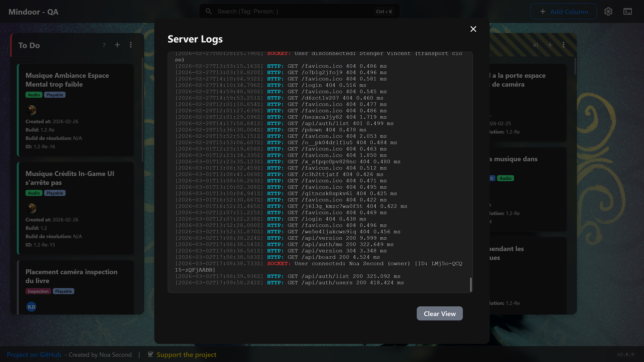Click the Support the project link
Screen dimensions: 644x362
coord(186,355)
